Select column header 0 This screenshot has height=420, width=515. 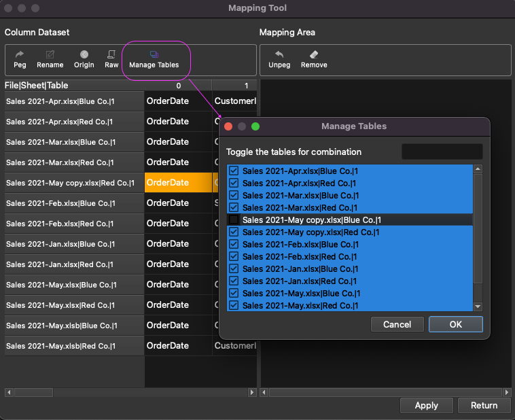[178, 86]
